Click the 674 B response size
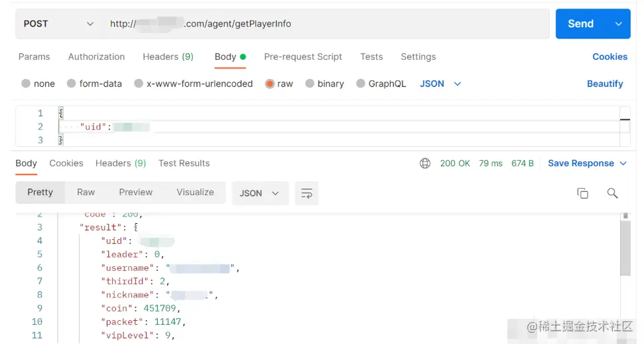The image size is (644, 344). click(x=523, y=163)
